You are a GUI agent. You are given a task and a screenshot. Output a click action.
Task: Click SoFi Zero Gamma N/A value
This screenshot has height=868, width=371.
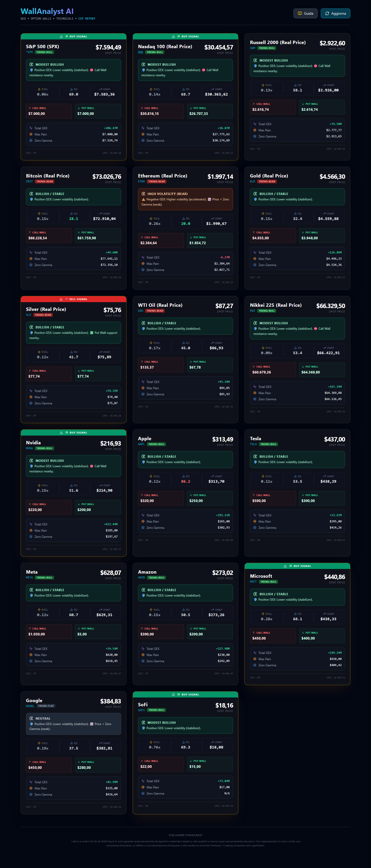[227, 794]
